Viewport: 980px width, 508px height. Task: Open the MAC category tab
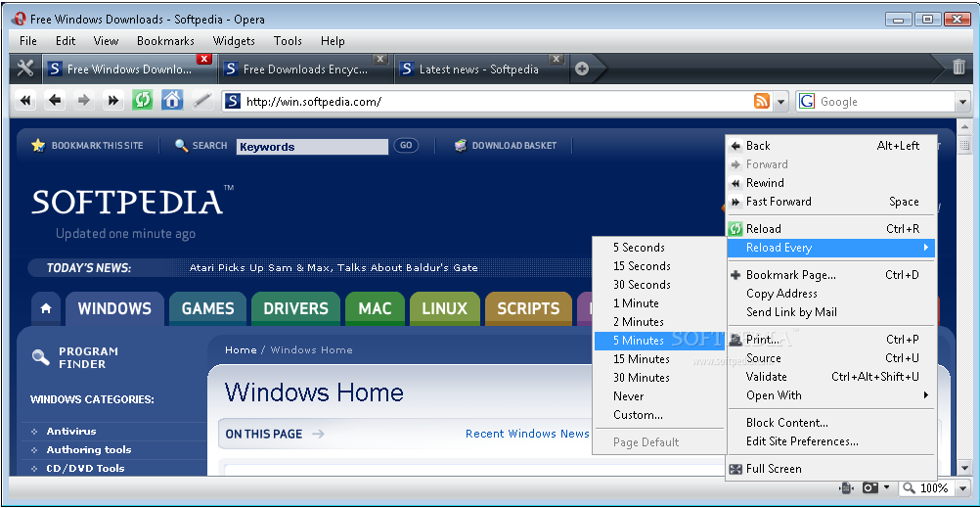pyautogui.click(x=375, y=308)
